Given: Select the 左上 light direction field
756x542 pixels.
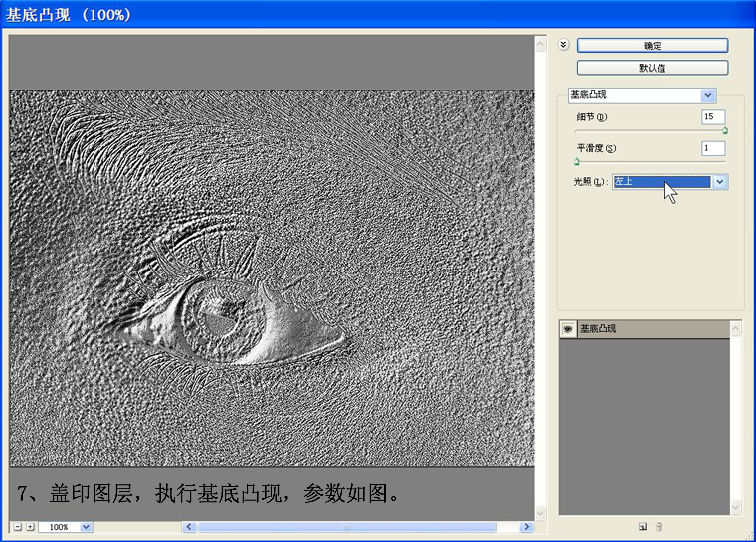Looking at the screenshot, I should [661, 182].
